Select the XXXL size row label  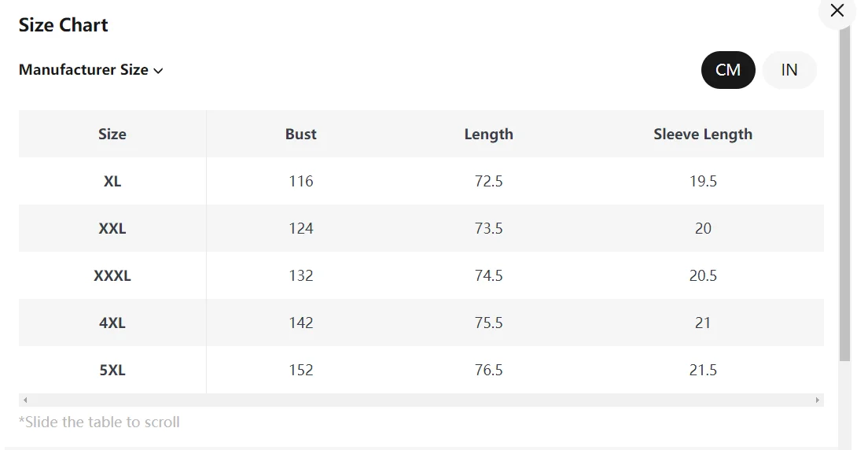point(112,275)
